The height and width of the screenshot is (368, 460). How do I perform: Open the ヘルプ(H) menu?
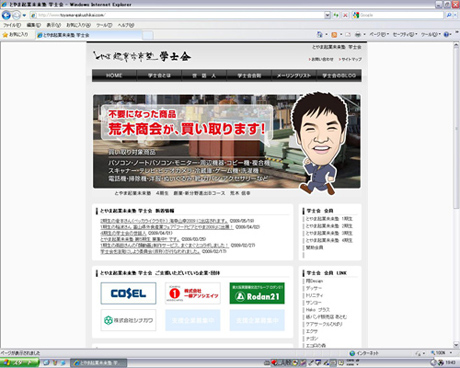(126, 25)
